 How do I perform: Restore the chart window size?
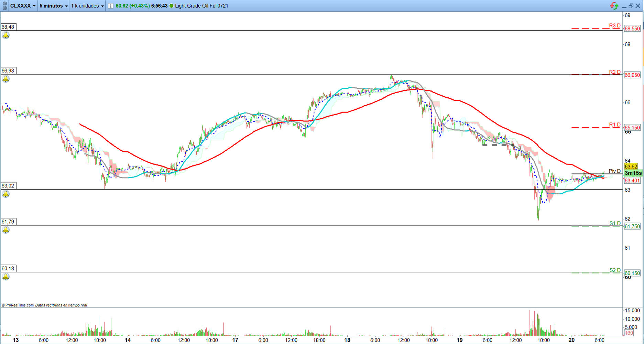pyautogui.click(x=631, y=6)
